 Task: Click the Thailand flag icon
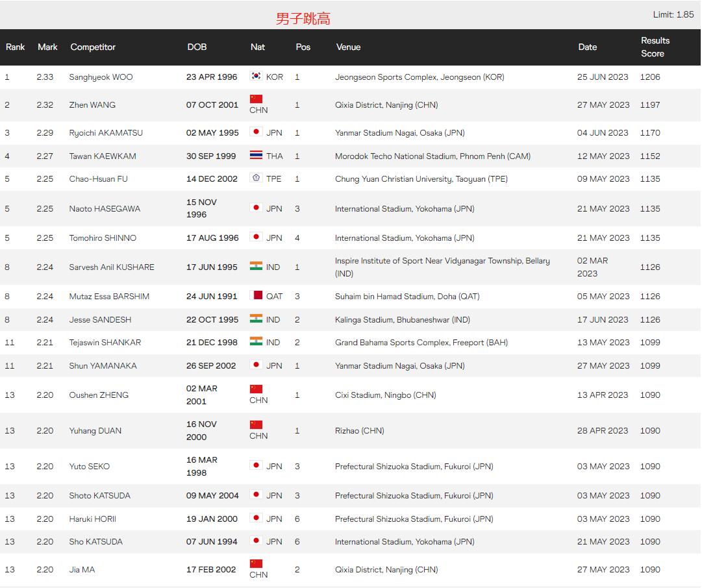coord(256,155)
